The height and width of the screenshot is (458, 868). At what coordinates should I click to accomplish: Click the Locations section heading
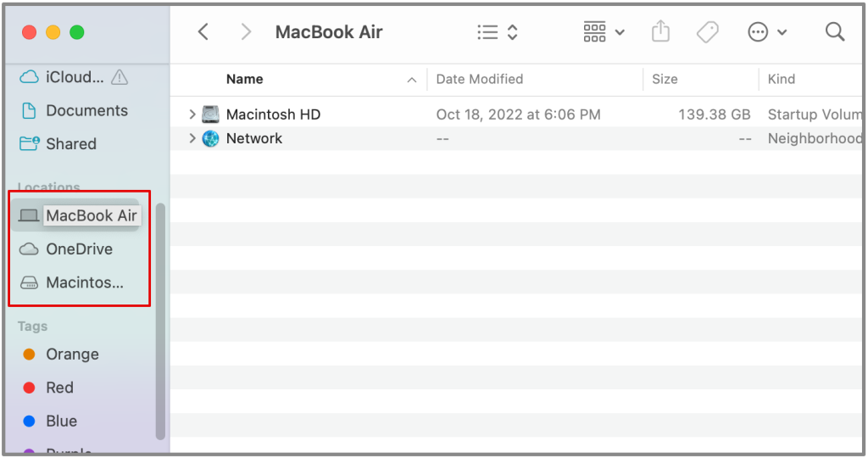point(48,187)
